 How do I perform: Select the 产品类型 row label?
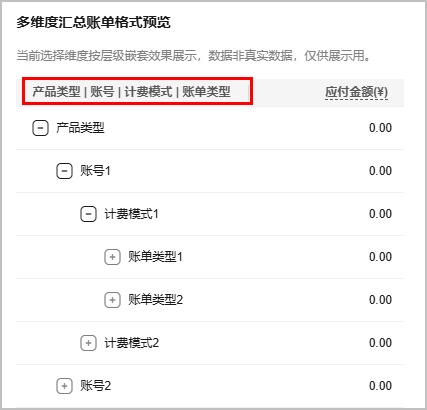coord(80,128)
